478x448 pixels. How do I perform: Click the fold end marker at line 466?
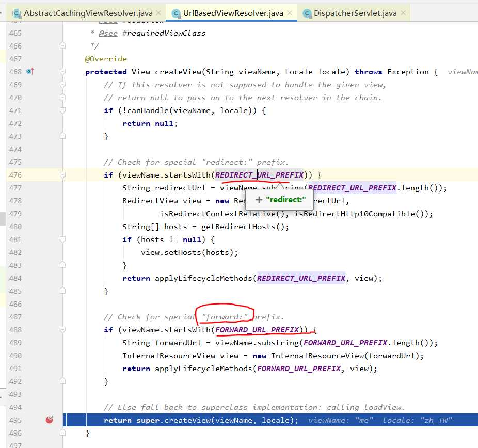62,46
